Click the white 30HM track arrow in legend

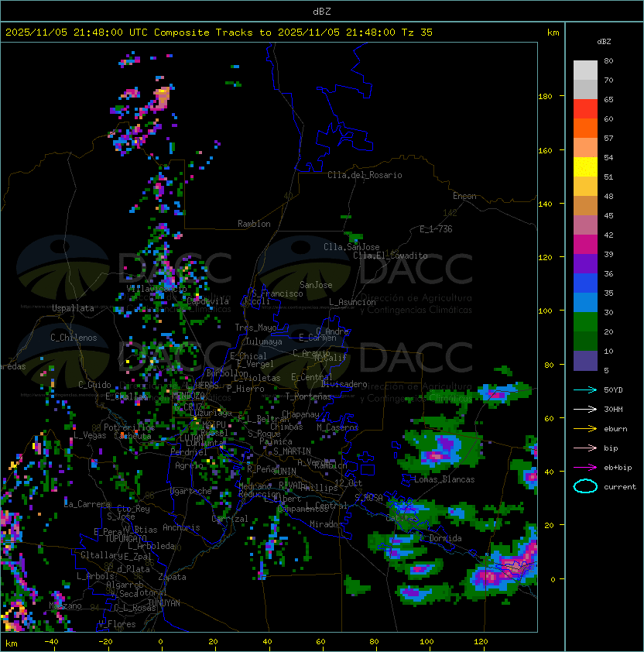(585, 409)
